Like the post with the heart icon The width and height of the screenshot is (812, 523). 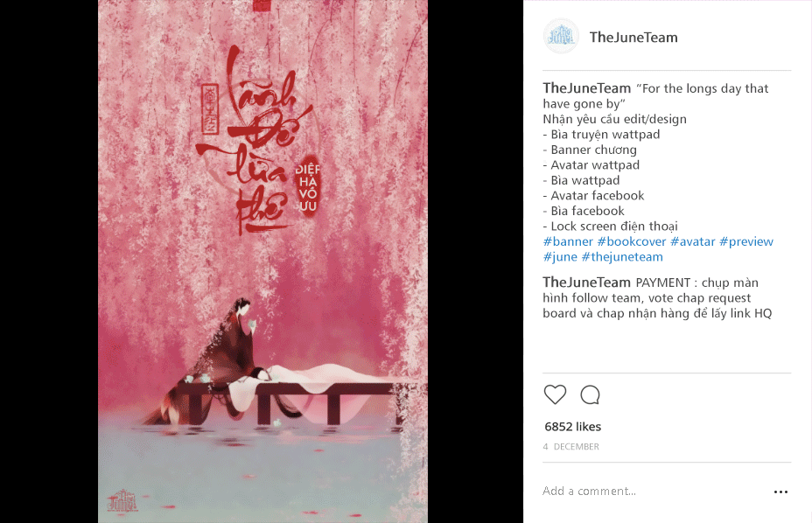555,394
